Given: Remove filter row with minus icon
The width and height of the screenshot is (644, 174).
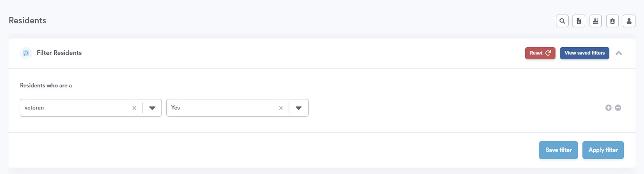Looking at the screenshot, I should [618, 108].
